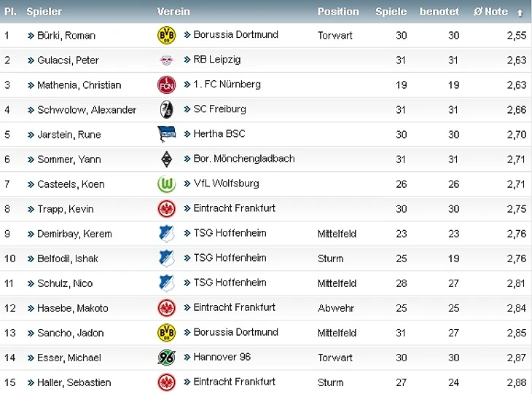
Task: Click the Borussia Dortmund crest beside Bürki
Action: (x=166, y=35)
